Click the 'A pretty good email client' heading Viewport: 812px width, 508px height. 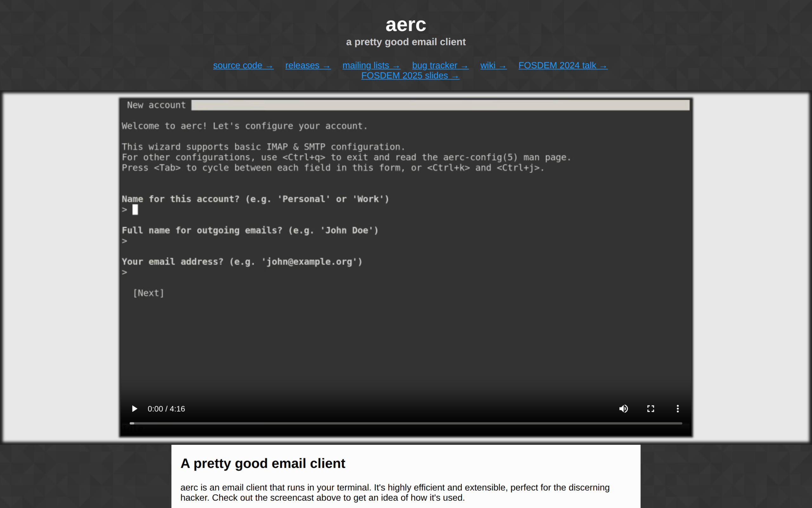pos(263,463)
